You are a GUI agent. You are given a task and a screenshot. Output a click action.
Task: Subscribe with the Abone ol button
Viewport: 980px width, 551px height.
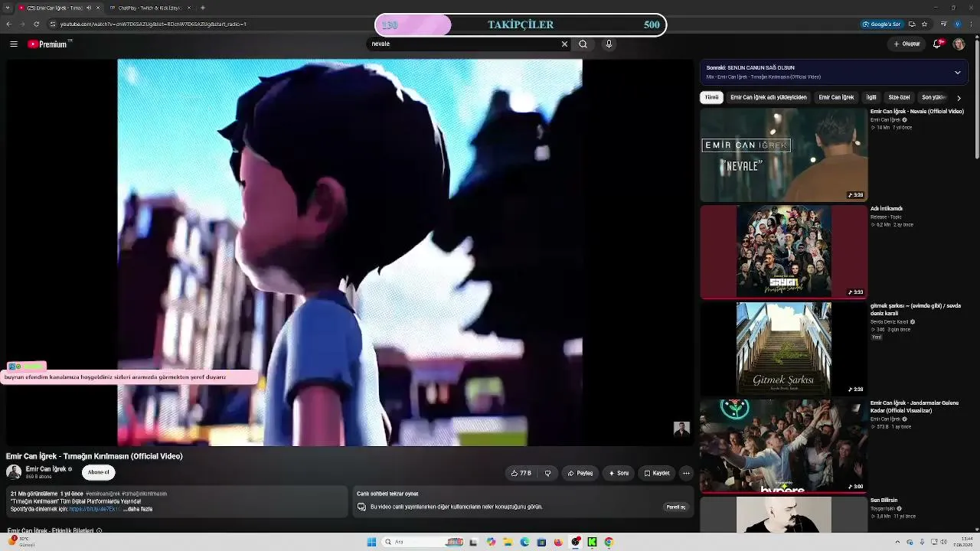tap(98, 472)
